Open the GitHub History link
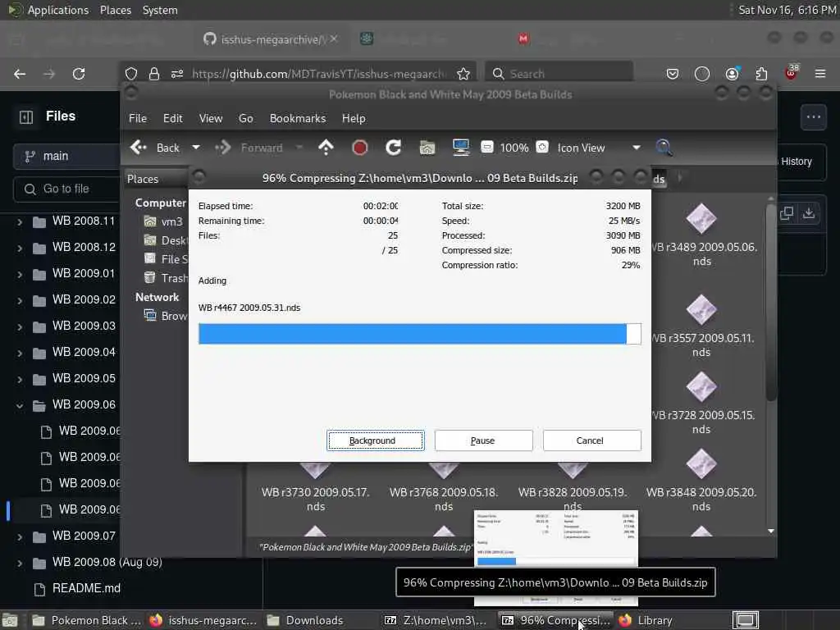 796,162
